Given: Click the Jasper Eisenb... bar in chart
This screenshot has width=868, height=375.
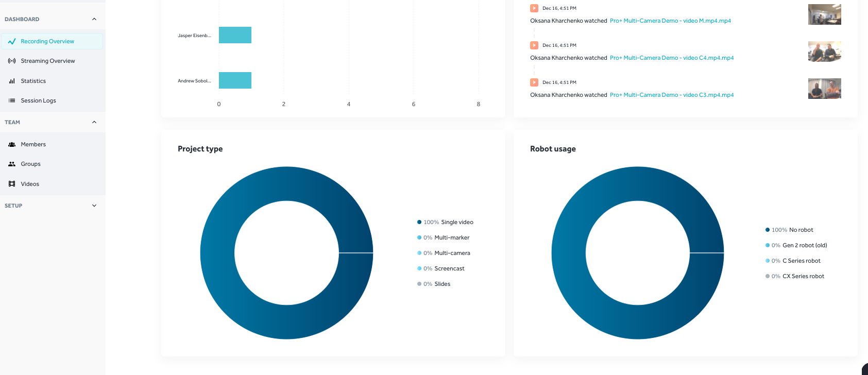Looking at the screenshot, I should click(235, 35).
